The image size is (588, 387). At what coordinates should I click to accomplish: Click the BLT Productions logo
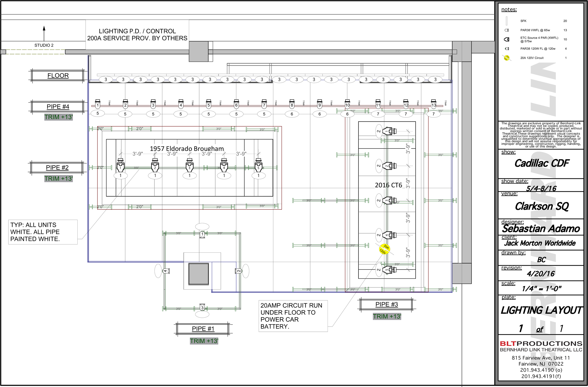coord(541,344)
